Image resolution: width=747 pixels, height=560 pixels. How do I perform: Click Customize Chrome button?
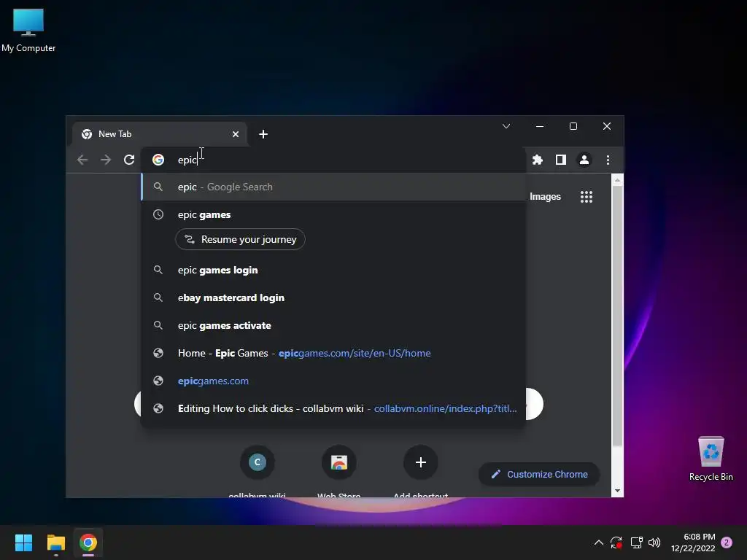pos(539,474)
